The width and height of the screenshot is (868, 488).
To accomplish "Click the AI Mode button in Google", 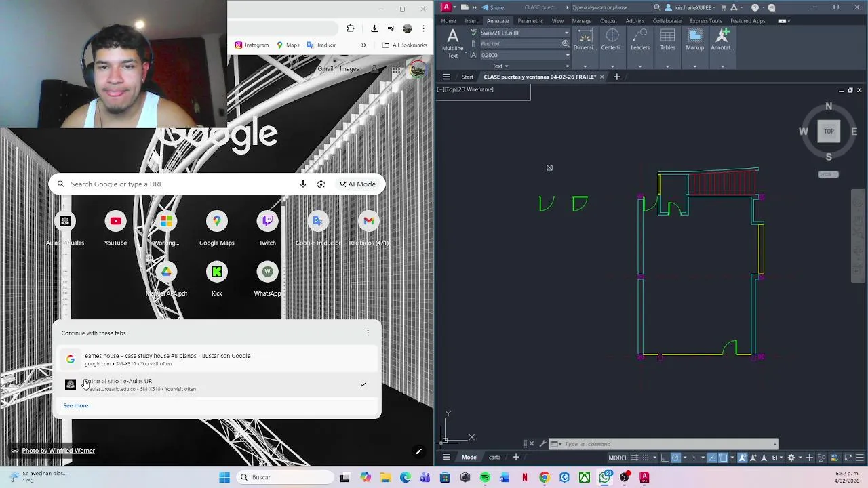I will [x=357, y=184].
